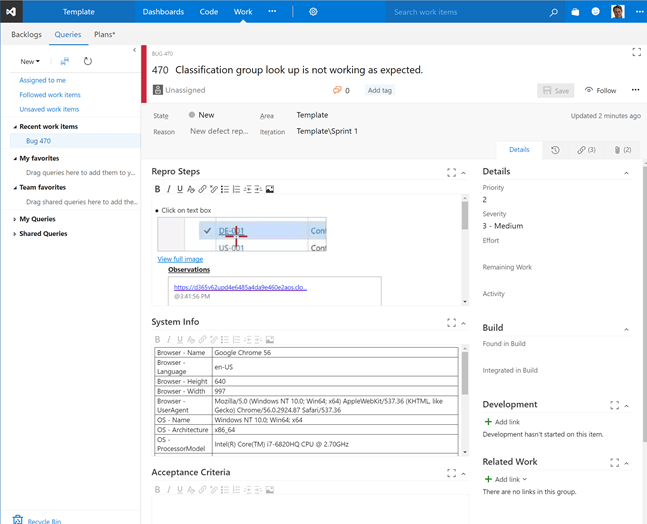Switch to the Backlogs tab
647x524 pixels.
point(26,34)
